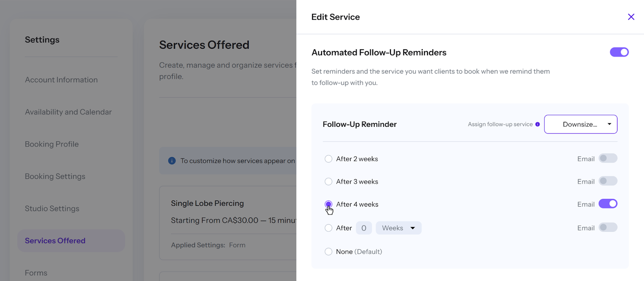Click the info icon beside Assign follow-up service
This screenshot has width=644, height=281.
pyautogui.click(x=537, y=124)
